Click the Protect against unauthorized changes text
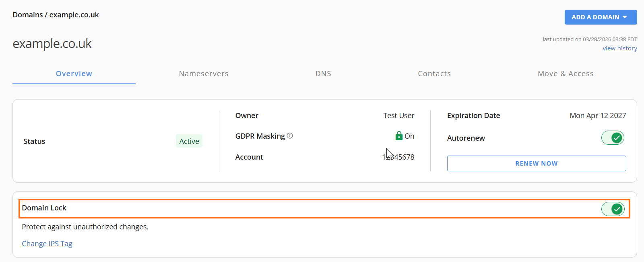The image size is (644, 262). pos(85,227)
